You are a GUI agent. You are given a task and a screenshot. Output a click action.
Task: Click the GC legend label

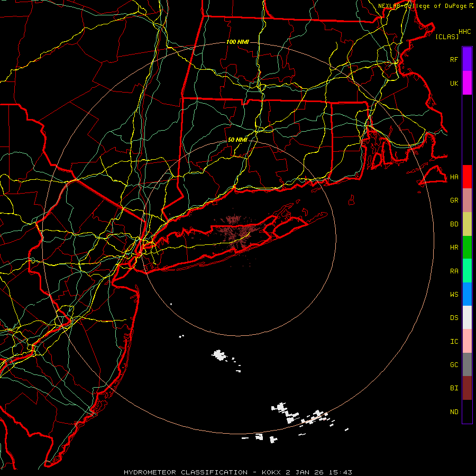[454, 365]
